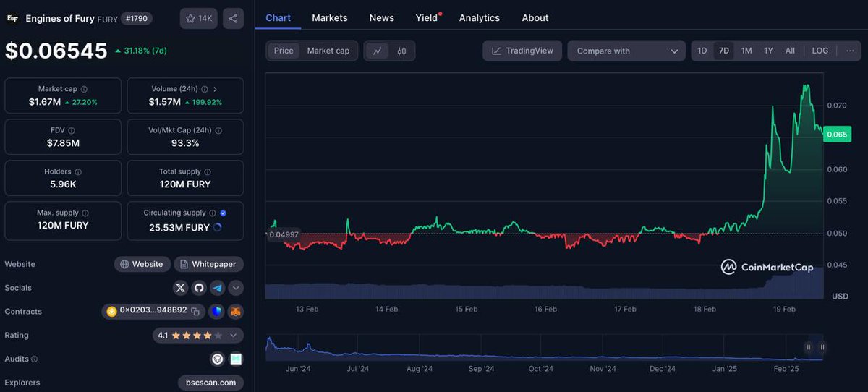Open the GitHub social link
This screenshot has height=392, width=868.
coord(199,288)
